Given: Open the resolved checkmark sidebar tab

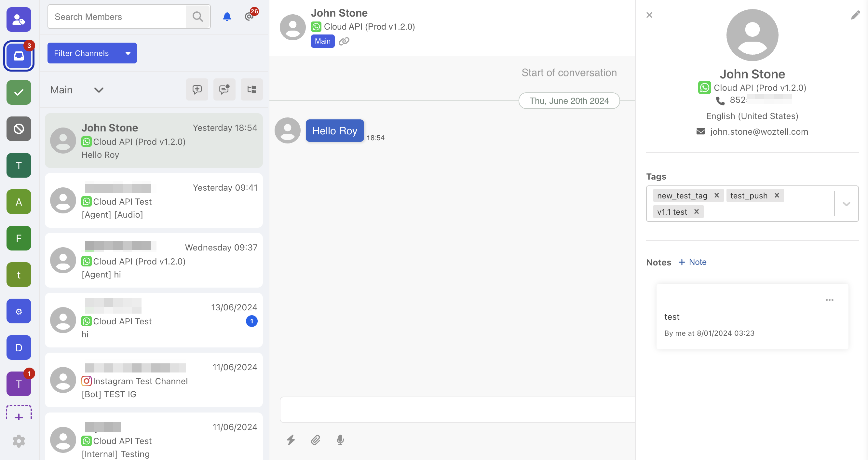Looking at the screenshot, I should (19, 92).
